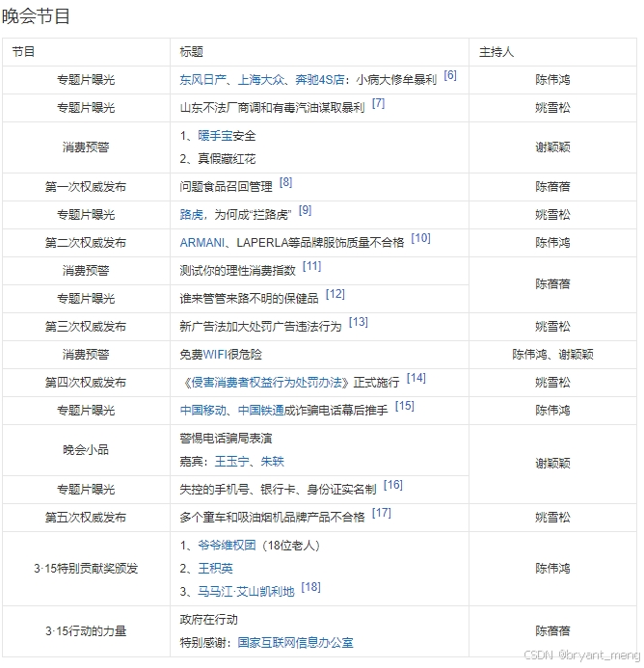Select the 第一次权威发布 cell
Image resolution: width=644 pixels, height=668 pixels.
pyautogui.click(x=86, y=187)
